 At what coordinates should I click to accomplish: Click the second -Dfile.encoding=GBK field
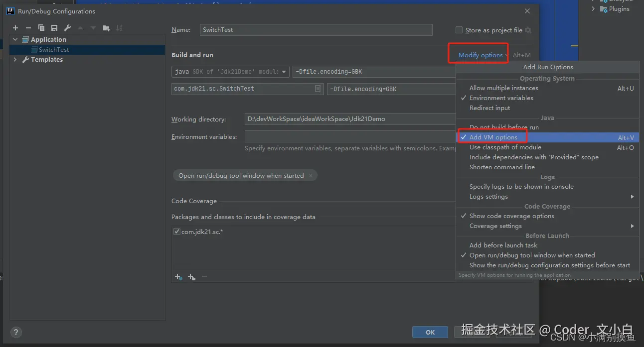pyautogui.click(x=391, y=89)
